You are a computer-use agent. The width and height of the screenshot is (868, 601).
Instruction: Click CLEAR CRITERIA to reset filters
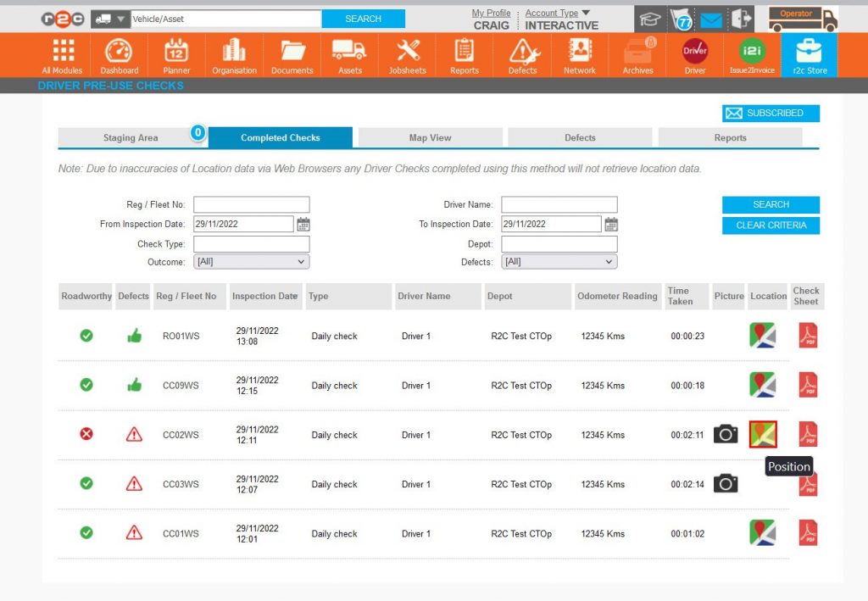tap(770, 225)
